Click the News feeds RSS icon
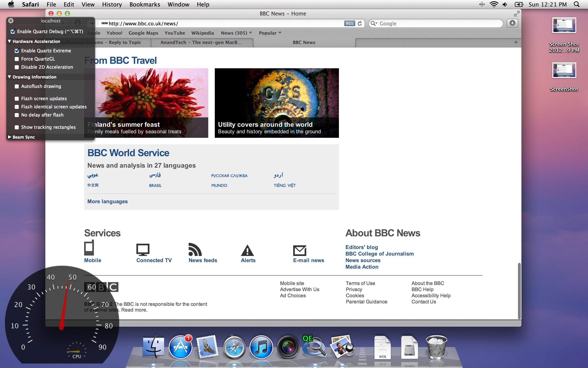The image size is (588, 368). point(195,249)
